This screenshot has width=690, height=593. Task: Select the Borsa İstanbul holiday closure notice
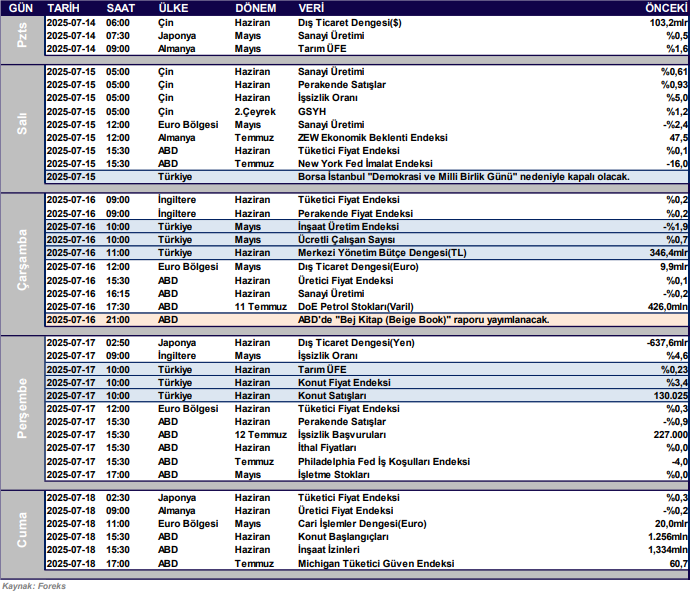[x=464, y=176]
